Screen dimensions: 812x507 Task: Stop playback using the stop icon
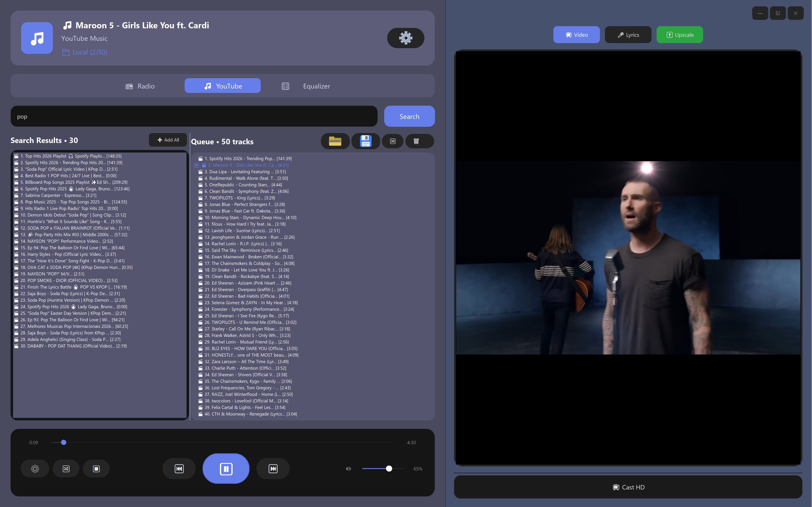pyautogui.click(x=96, y=468)
